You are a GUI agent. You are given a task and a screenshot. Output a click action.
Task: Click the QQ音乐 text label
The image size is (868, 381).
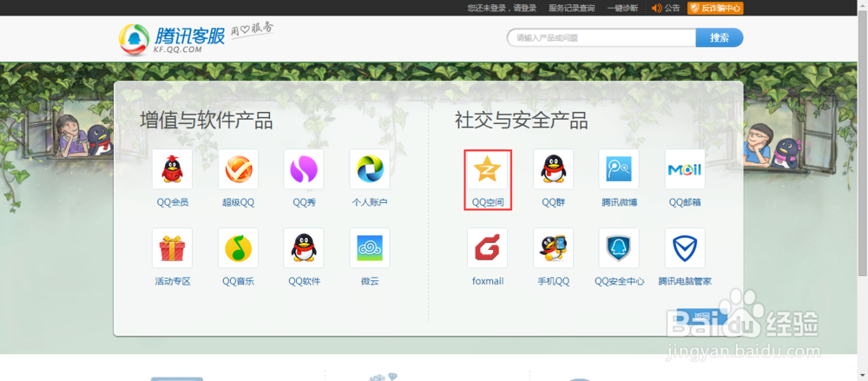[x=238, y=281]
